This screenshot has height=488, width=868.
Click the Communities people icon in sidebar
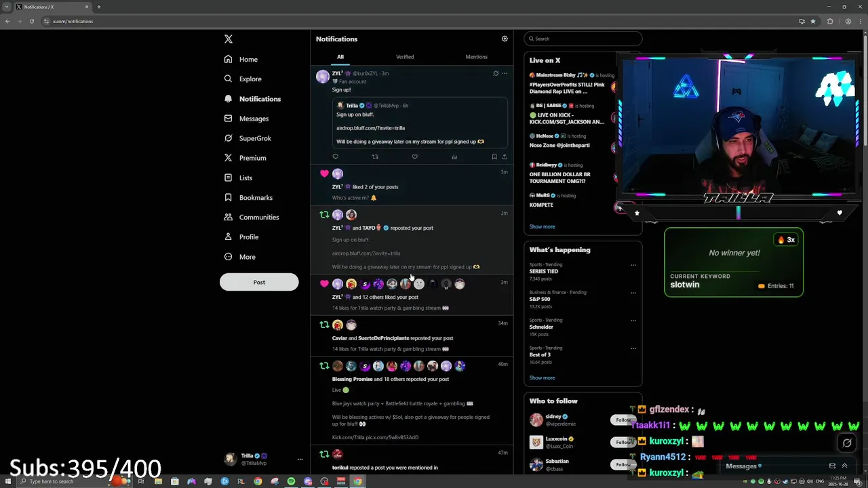pos(229,217)
